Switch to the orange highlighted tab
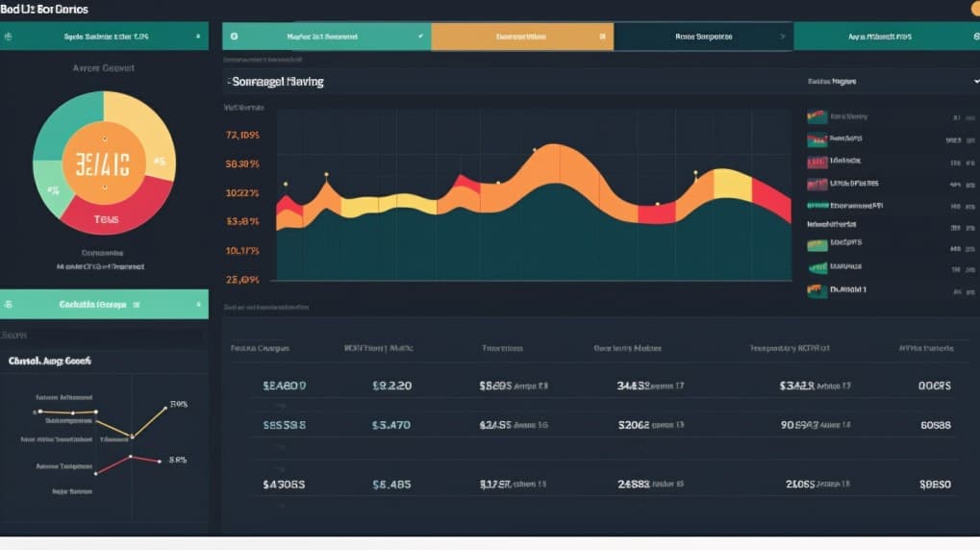Screen dimensions: 980x550 pos(521,37)
